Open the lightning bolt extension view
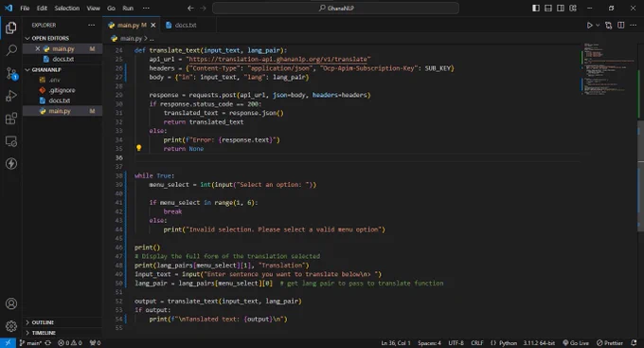The width and height of the screenshot is (644, 348). pos(11,163)
